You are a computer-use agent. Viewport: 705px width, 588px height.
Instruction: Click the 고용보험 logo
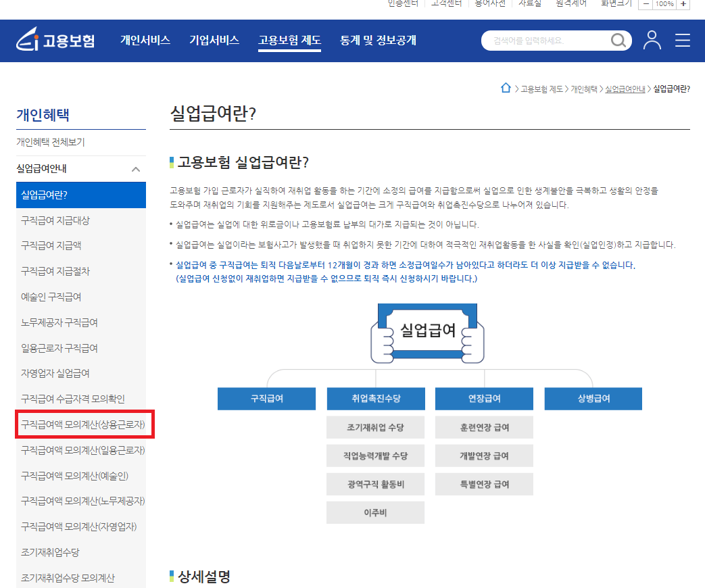(54, 41)
